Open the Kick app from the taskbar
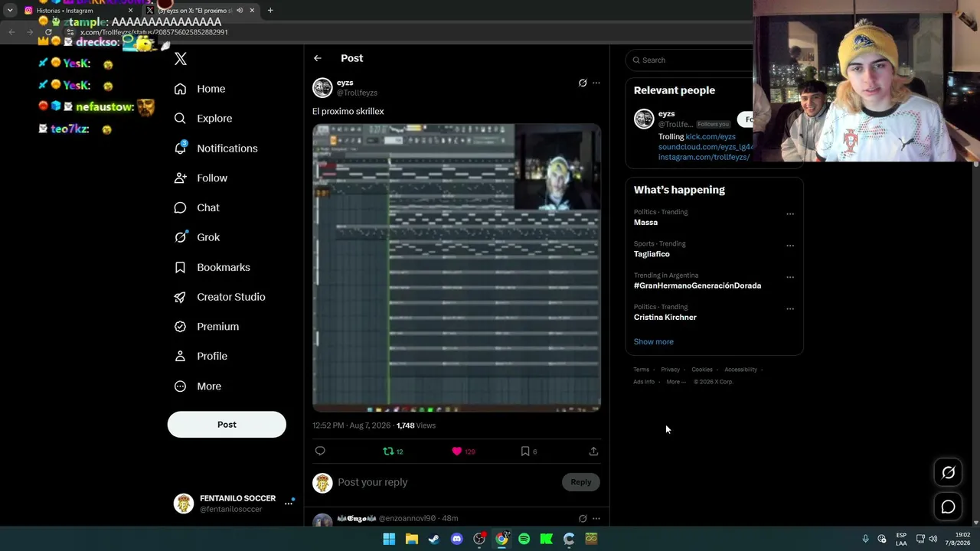The height and width of the screenshot is (551, 980). [x=547, y=539]
